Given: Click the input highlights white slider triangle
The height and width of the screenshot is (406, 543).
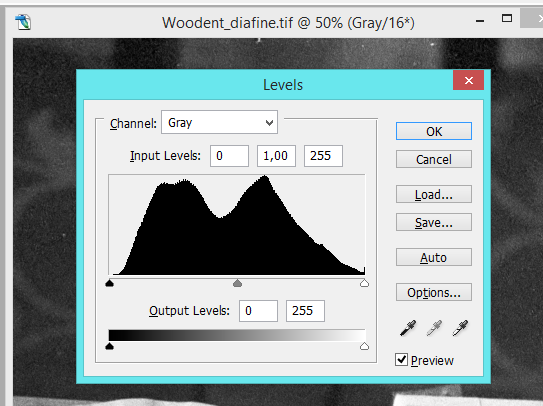Looking at the screenshot, I should pos(364,283).
